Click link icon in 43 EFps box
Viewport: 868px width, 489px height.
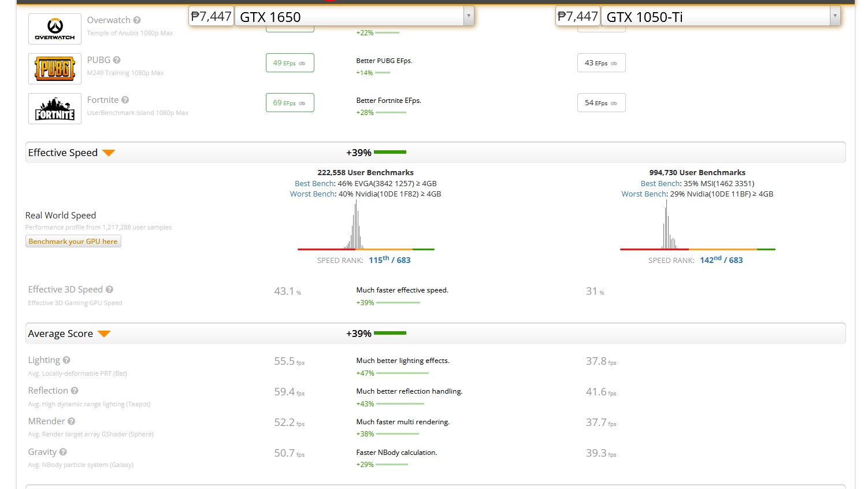pos(614,64)
